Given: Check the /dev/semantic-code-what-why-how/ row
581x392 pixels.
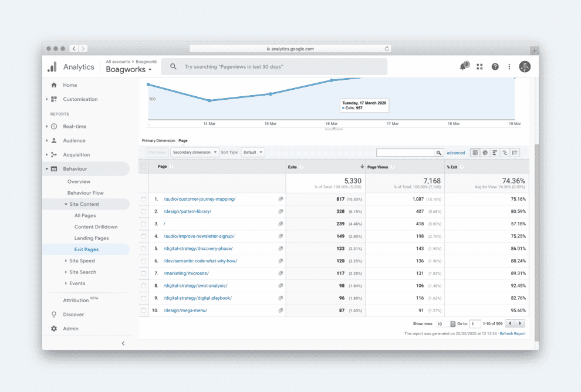Looking at the screenshot, I should (143, 261).
